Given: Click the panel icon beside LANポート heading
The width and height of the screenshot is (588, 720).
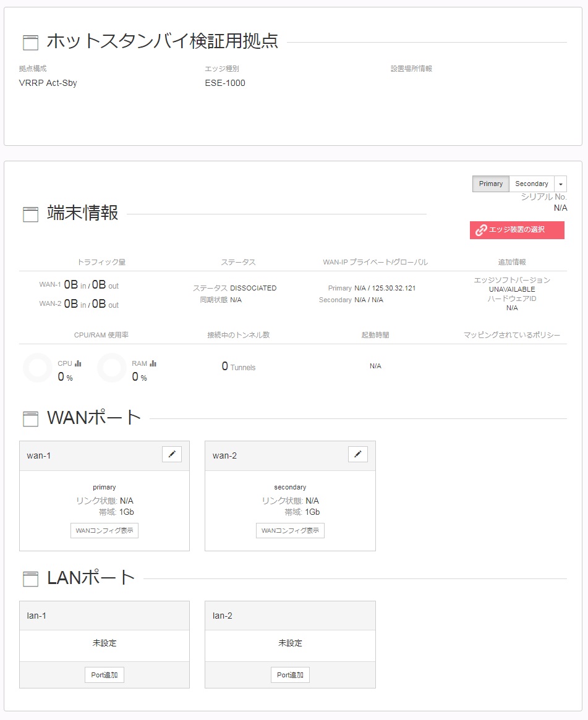Looking at the screenshot, I should [x=31, y=578].
